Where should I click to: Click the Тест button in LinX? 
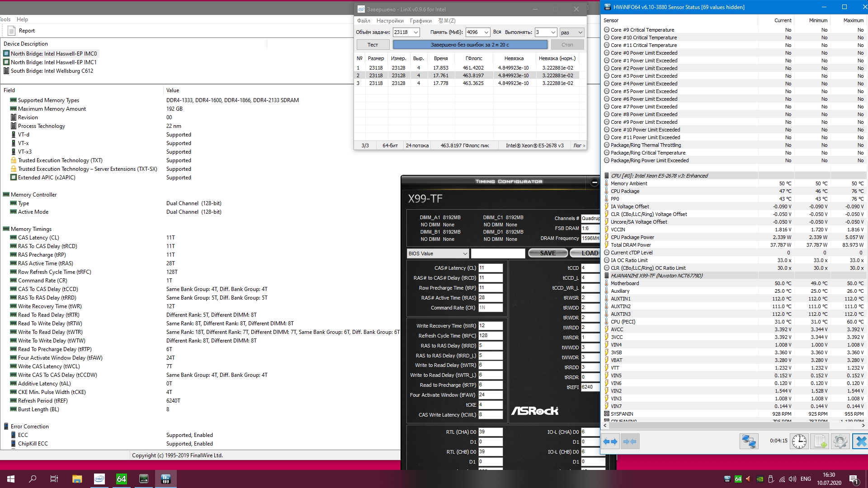(373, 45)
